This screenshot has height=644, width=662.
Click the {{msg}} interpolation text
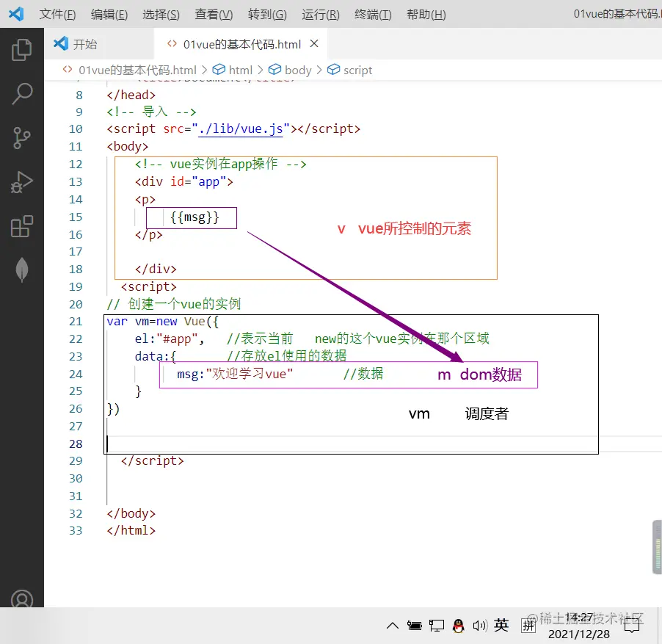pyautogui.click(x=194, y=217)
